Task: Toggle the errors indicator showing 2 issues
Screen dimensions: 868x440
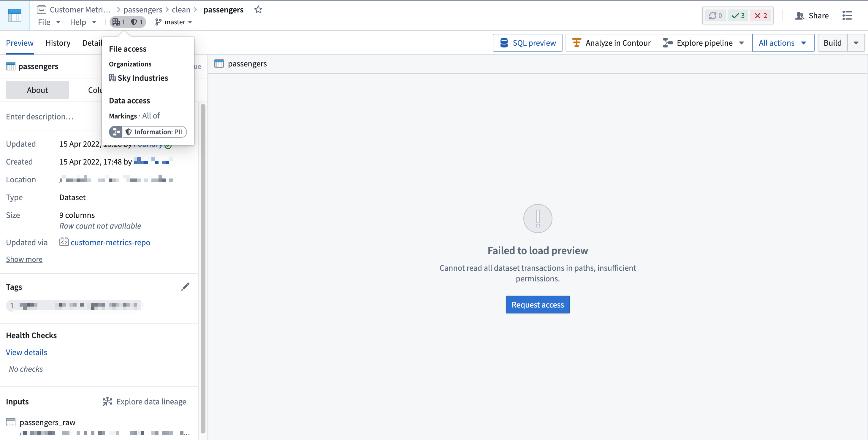Action: 760,15
